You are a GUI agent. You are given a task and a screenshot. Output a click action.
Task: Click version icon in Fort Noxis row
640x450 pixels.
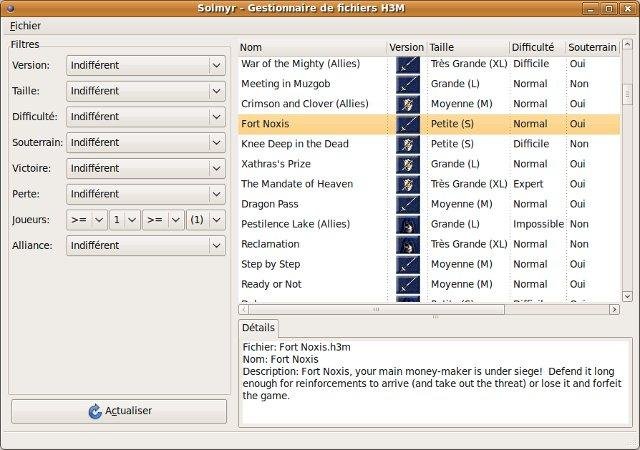click(x=408, y=124)
